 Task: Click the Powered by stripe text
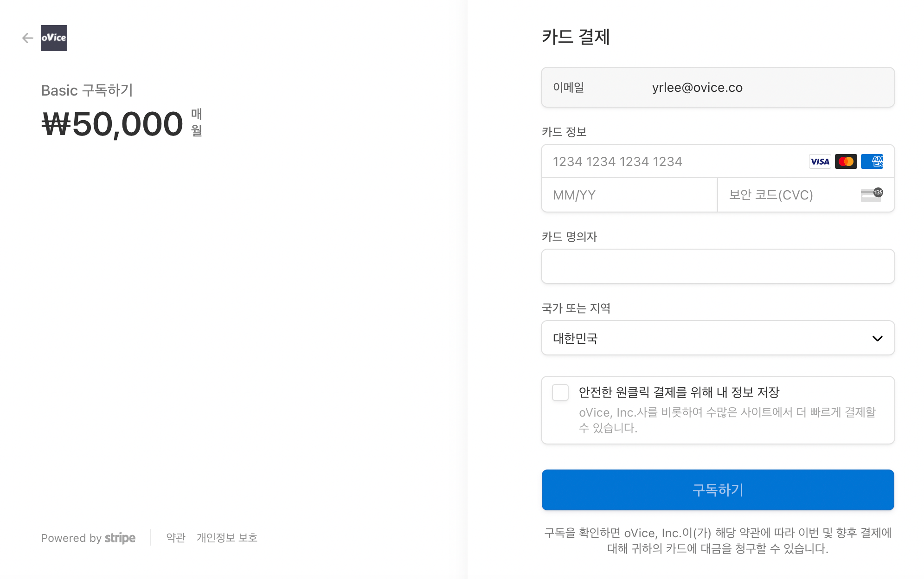coord(88,538)
